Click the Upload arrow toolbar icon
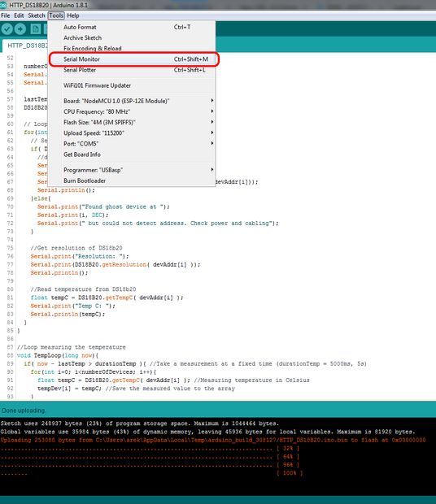The image size is (436, 504). coord(20,29)
